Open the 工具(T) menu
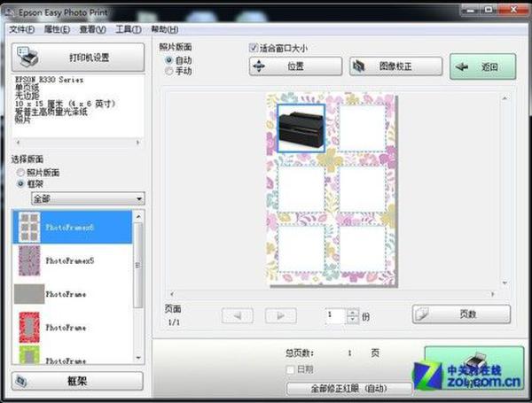The height and width of the screenshot is (403, 532). pyautogui.click(x=129, y=30)
